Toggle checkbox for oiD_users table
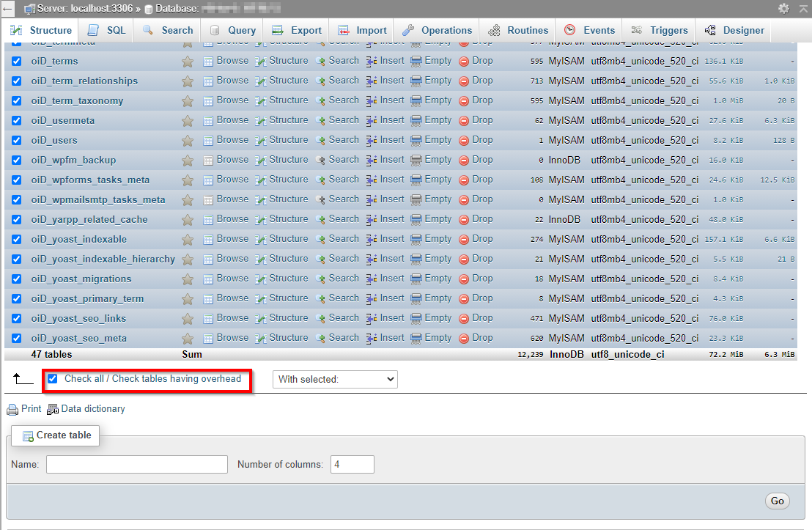Screen dimensions: 812x530 (x=17, y=141)
